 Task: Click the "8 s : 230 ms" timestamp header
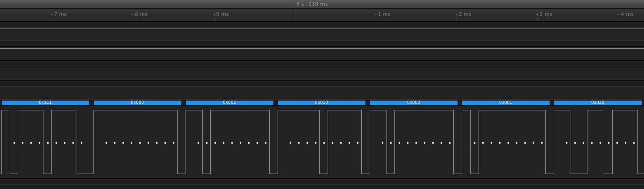click(312, 4)
